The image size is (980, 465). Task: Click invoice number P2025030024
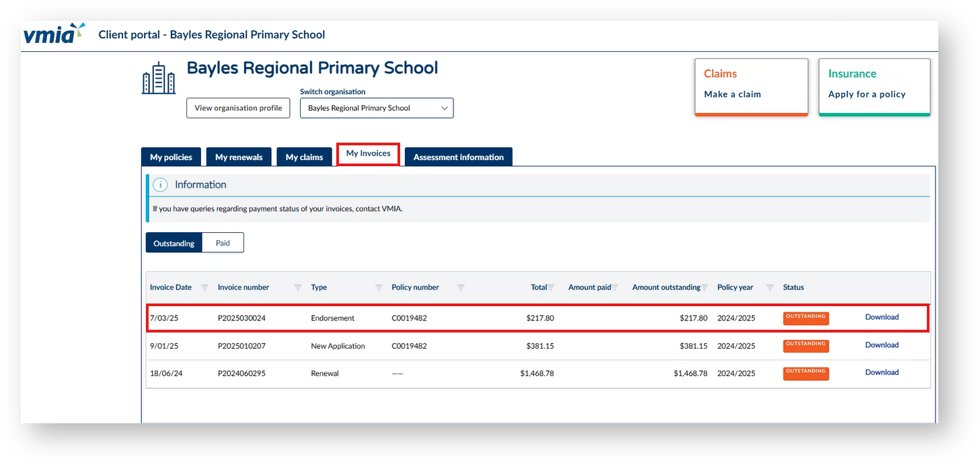point(241,318)
